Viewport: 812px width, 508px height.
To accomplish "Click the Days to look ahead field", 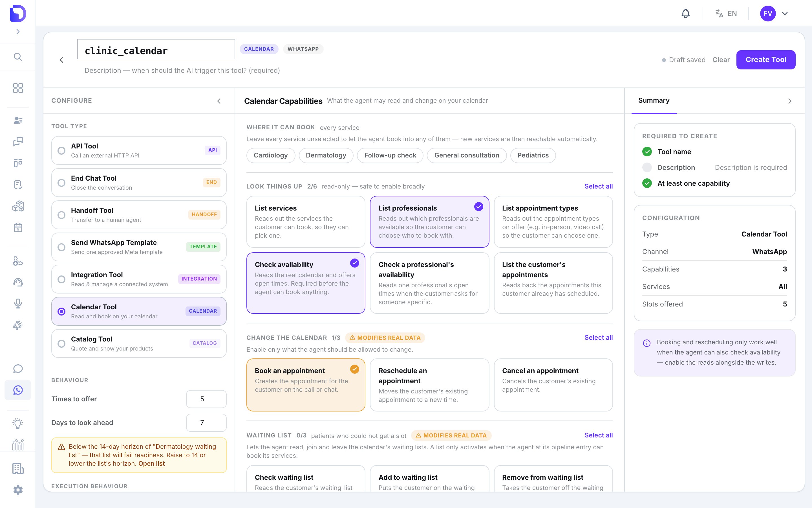I will pos(206,423).
